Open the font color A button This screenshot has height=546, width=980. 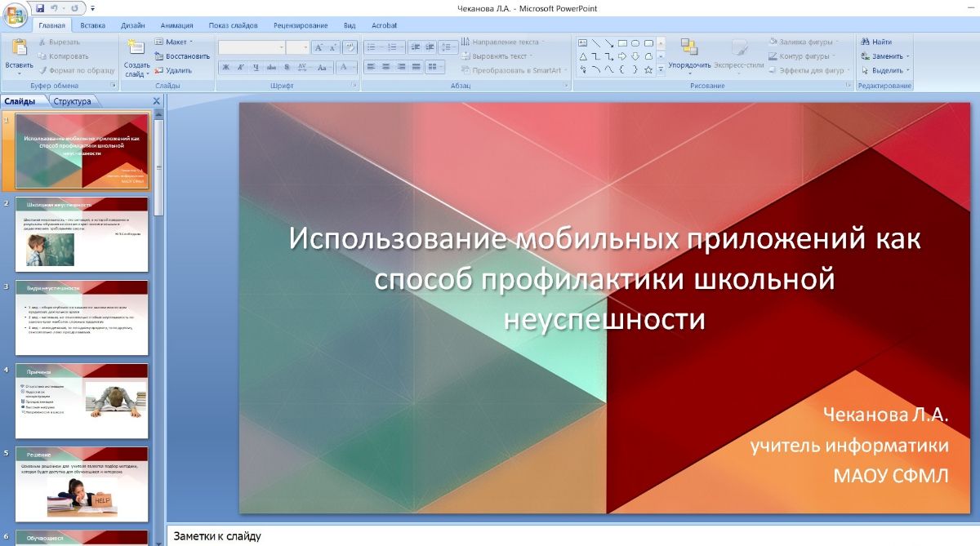tap(346, 67)
